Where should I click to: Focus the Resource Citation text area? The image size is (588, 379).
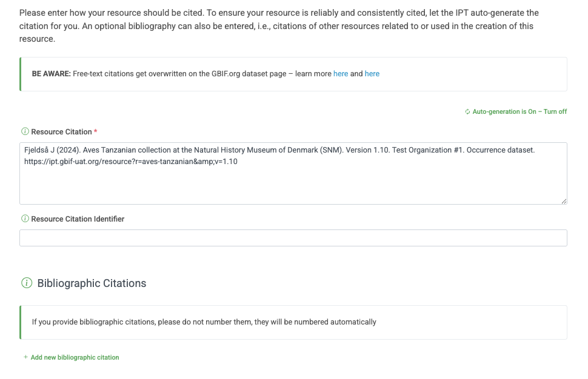point(293,182)
